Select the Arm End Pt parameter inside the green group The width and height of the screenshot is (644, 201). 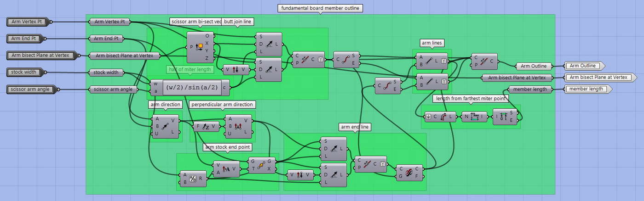[x=106, y=39]
